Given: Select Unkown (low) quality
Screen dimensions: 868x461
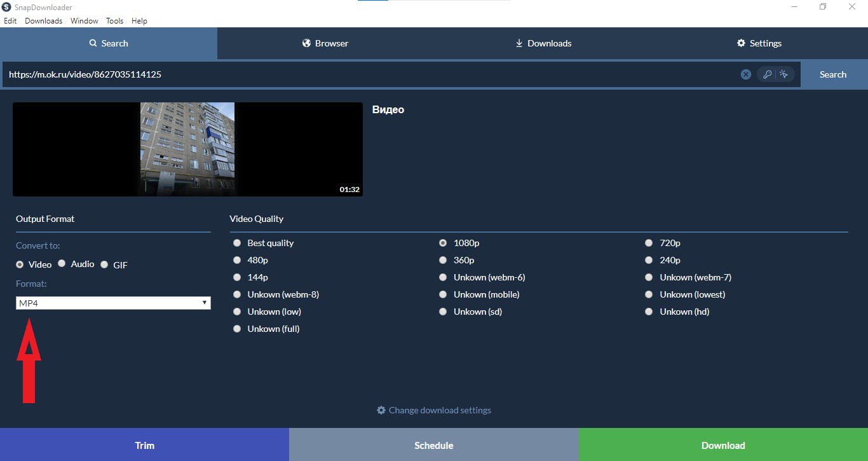Looking at the screenshot, I should (x=237, y=312).
